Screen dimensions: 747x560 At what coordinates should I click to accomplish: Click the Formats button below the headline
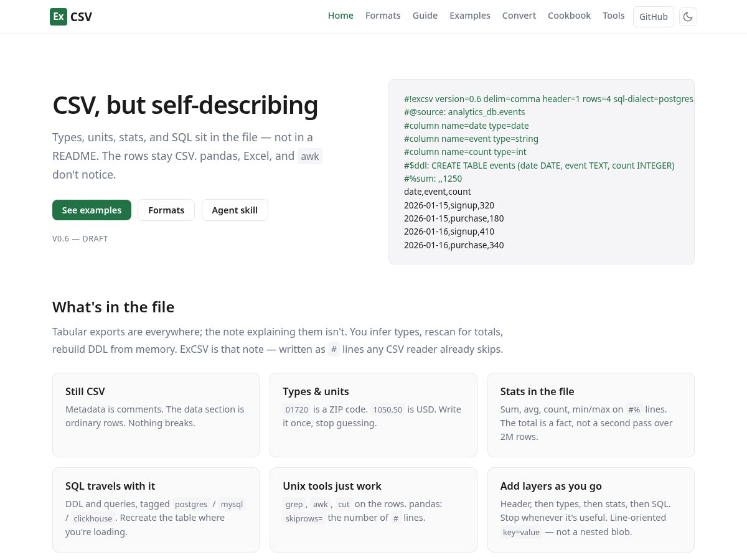pyautogui.click(x=166, y=210)
